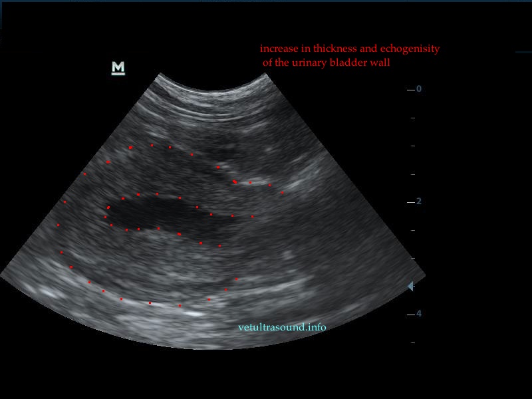
Task: Click the depth tick midway between 0 and 2
Action: tap(412, 146)
